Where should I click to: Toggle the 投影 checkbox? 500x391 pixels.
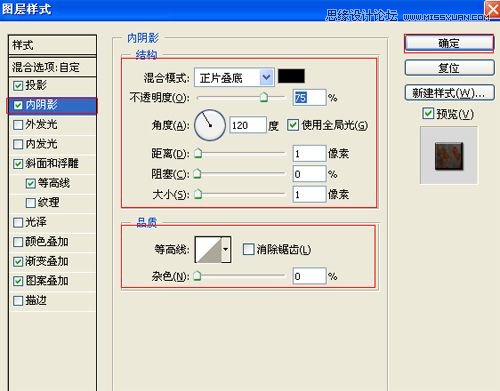click(x=18, y=86)
